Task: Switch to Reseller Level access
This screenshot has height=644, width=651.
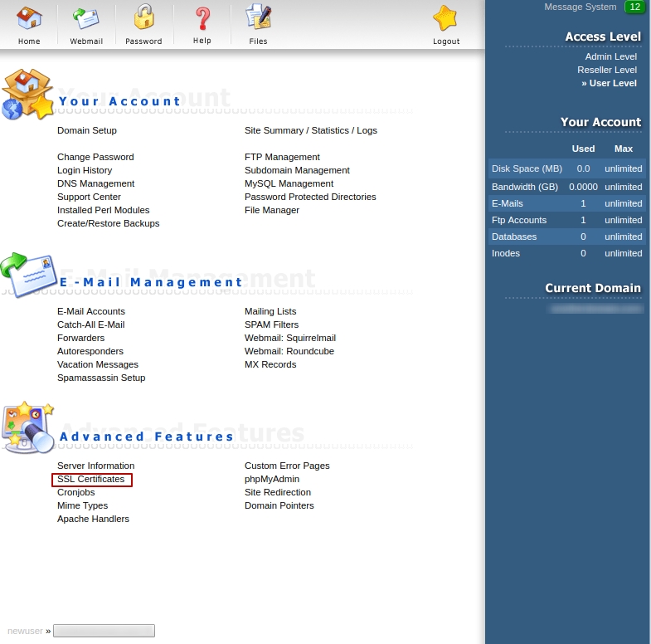Action: click(607, 70)
